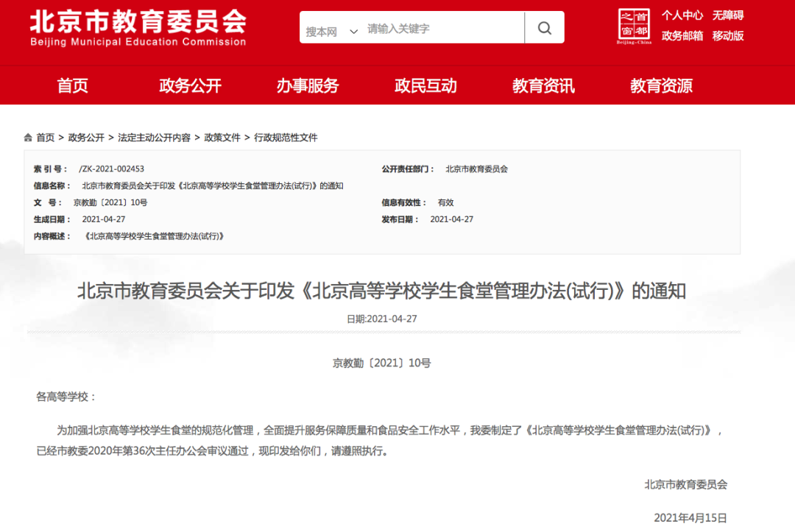
Task: Click the Beijing Municipal Education Commission logo
Action: (x=138, y=28)
